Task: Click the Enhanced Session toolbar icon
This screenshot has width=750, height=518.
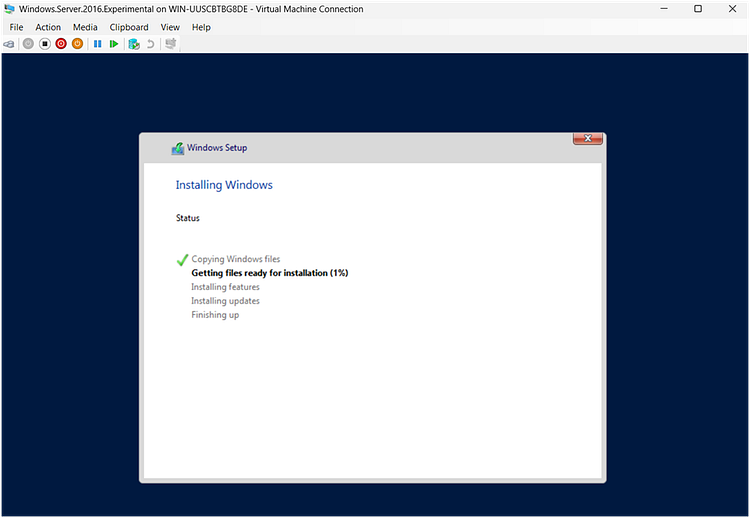Action: (171, 44)
